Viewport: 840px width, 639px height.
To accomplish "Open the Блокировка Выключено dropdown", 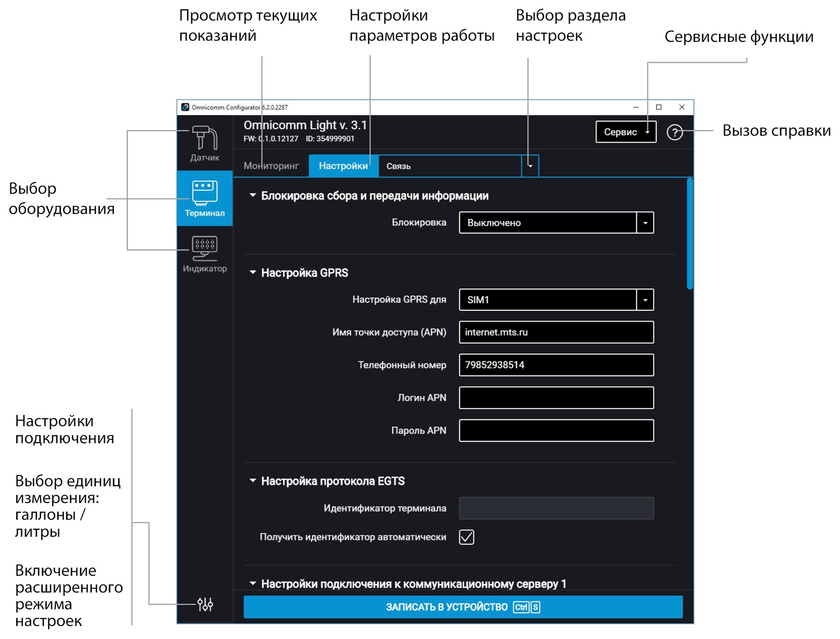I will click(556, 222).
